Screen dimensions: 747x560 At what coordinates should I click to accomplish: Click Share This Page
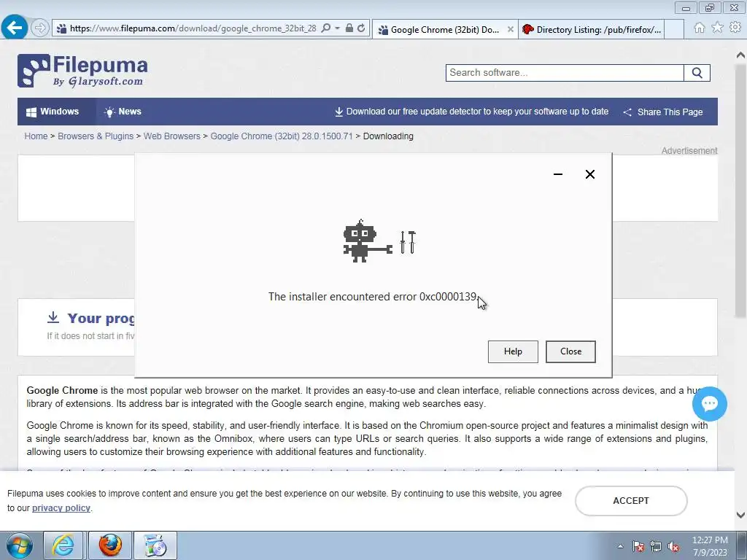[x=663, y=112]
